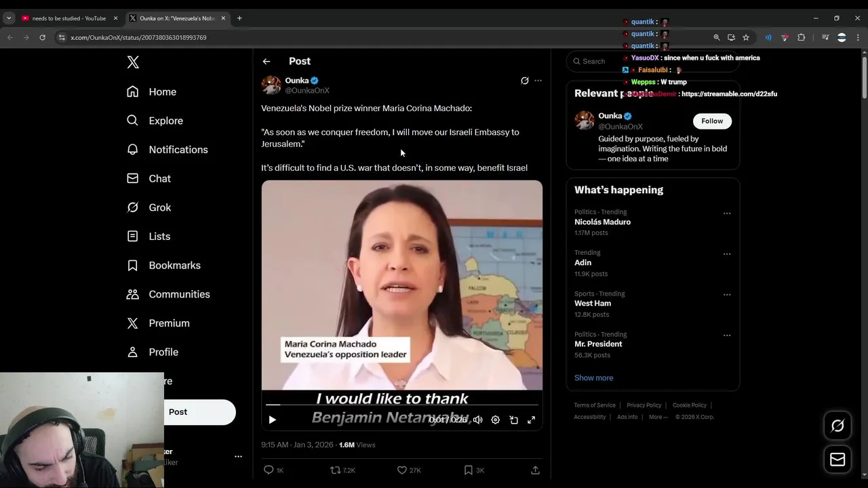Open account menu three dots in sidebar
The height and width of the screenshot is (488, 868).
[x=238, y=457]
